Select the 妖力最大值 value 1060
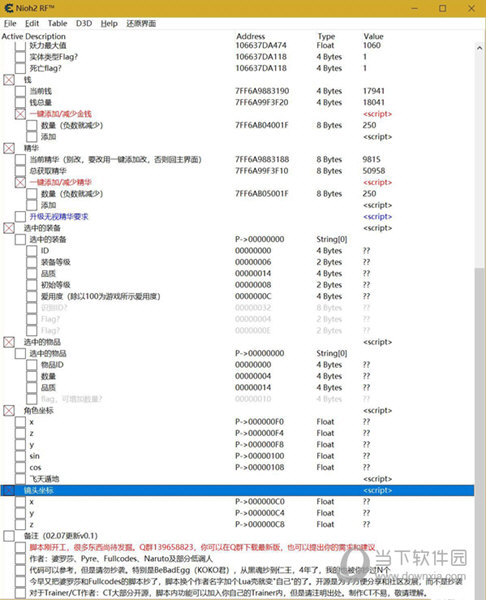 [372, 46]
